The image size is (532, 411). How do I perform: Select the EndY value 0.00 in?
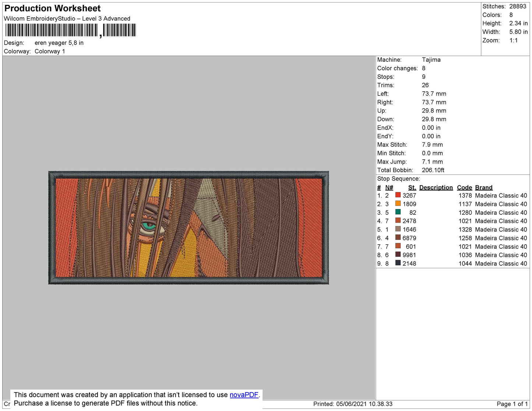(431, 136)
